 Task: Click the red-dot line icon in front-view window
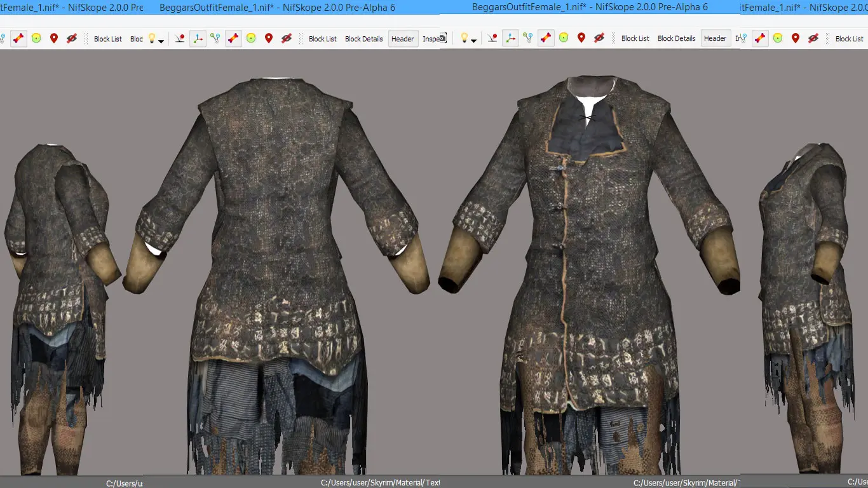493,39
